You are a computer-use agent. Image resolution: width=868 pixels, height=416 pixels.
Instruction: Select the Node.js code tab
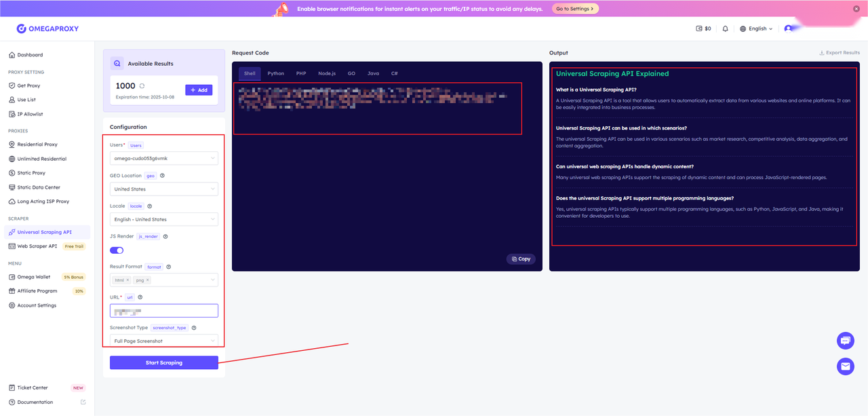coord(327,73)
